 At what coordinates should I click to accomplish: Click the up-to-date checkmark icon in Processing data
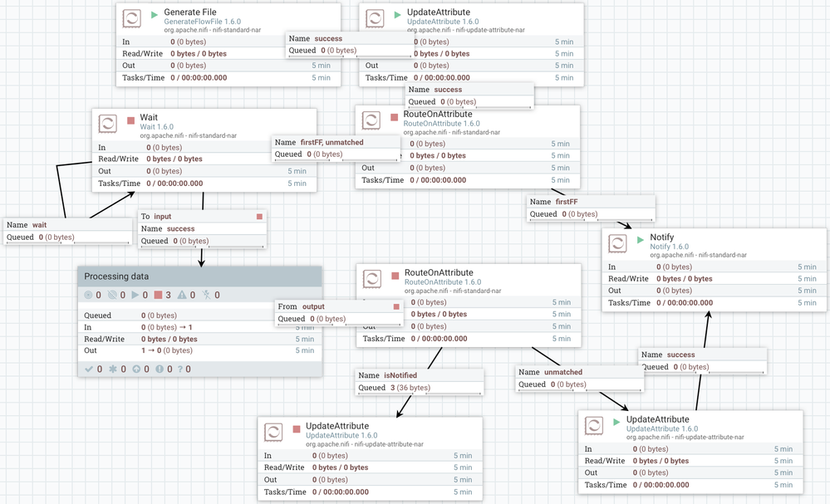tap(89, 369)
